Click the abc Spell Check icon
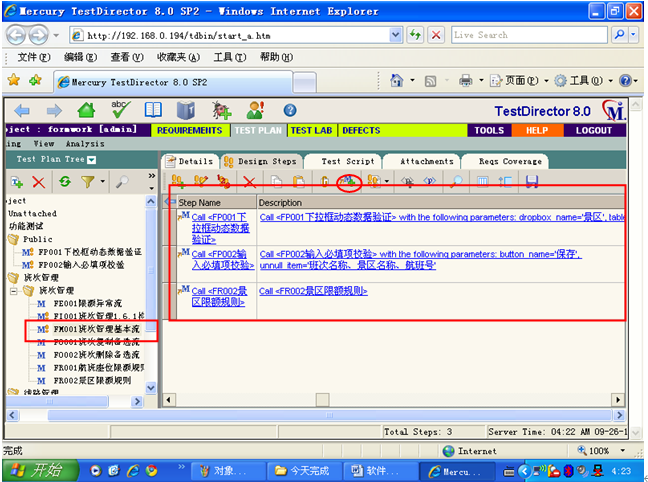The image size is (648, 482). [120, 110]
